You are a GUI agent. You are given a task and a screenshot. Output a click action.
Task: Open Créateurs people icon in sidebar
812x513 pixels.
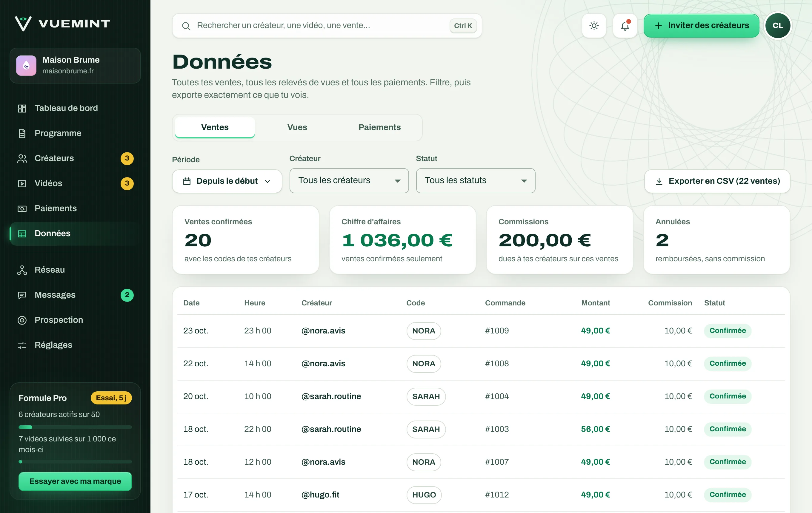click(22, 158)
